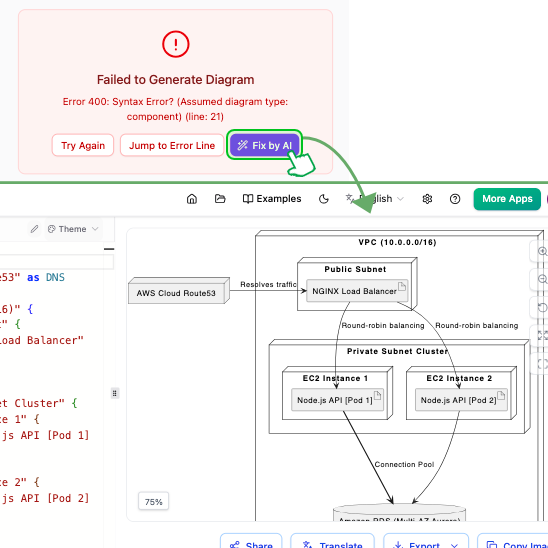The image size is (548, 548).
Task: Expand the Theme dropdown
Action: point(73,229)
